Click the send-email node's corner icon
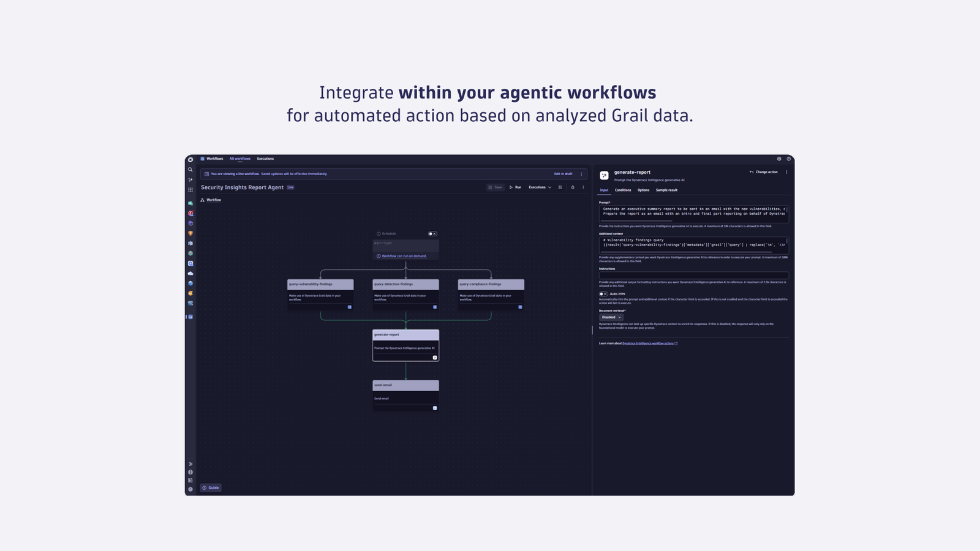The width and height of the screenshot is (980, 551). [435, 408]
